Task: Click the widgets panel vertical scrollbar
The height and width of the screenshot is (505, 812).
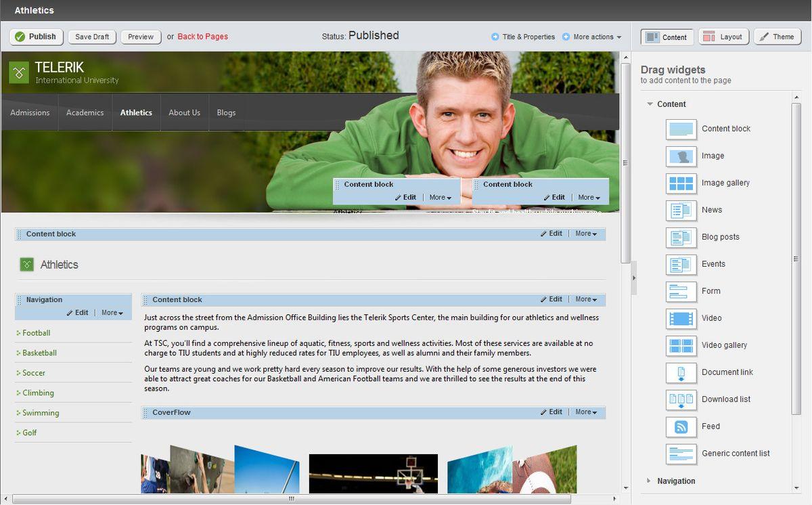Action: 796,259
